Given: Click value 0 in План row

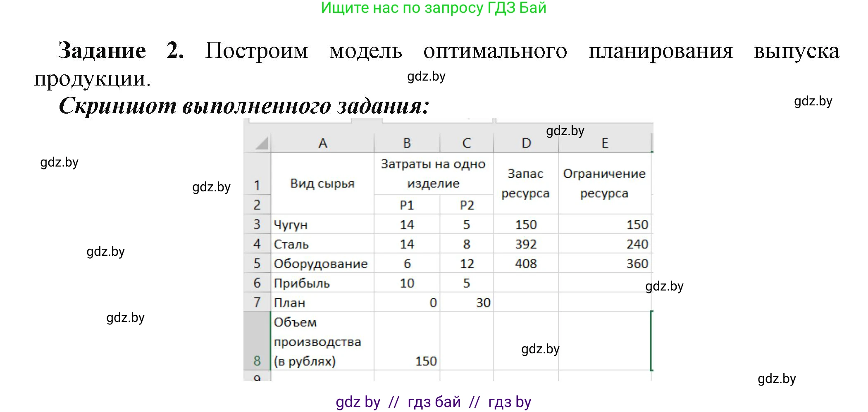Looking at the screenshot, I should point(407,302).
